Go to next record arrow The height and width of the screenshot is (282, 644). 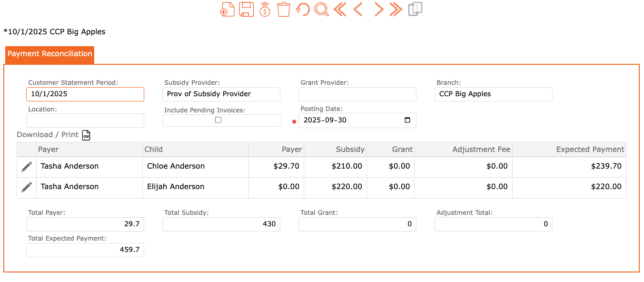pyautogui.click(x=378, y=10)
